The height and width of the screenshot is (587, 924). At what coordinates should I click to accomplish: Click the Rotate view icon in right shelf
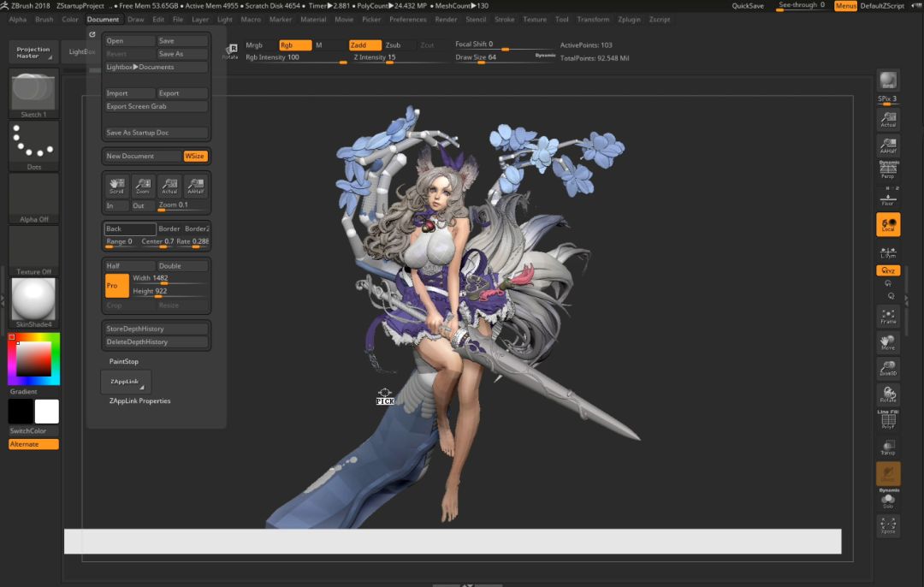[x=888, y=394]
